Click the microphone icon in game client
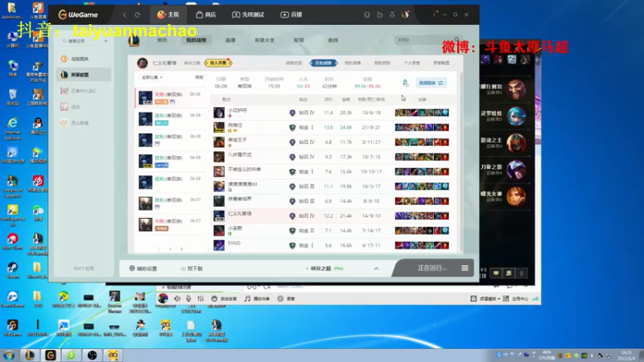The image size is (644, 362). 522,274
